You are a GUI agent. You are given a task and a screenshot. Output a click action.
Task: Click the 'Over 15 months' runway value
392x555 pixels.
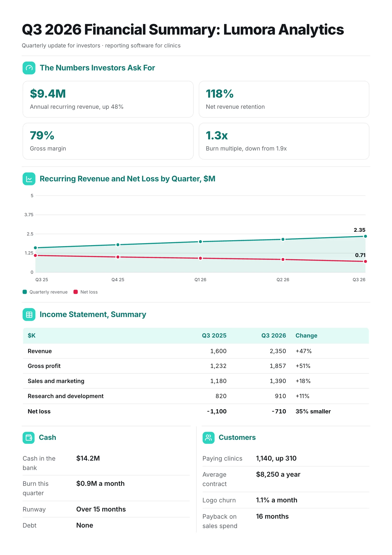(x=101, y=509)
